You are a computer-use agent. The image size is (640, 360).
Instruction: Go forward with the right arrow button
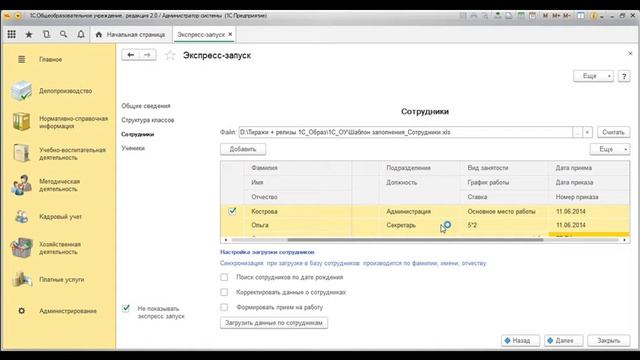(x=147, y=55)
